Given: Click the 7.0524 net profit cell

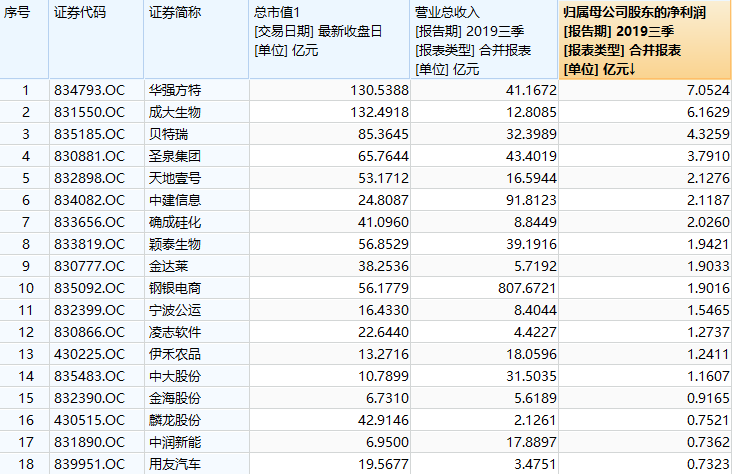Looking at the screenshot, I should pos(708,90).
